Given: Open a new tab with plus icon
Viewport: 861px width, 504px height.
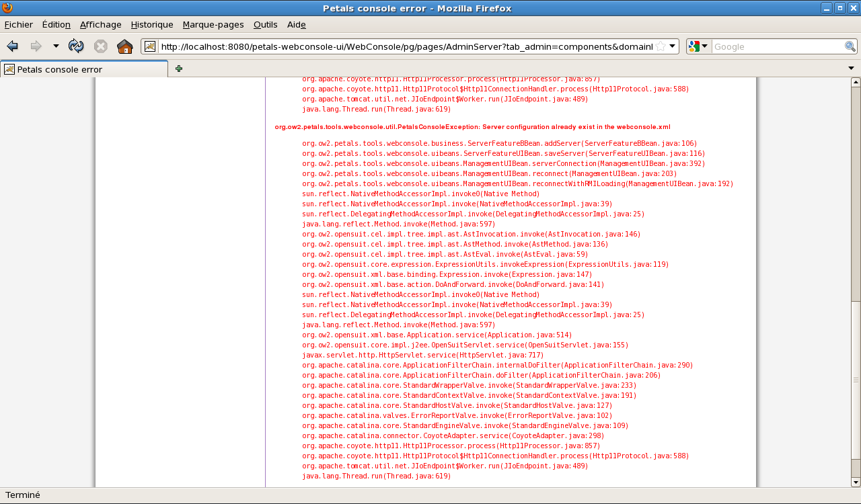Looking at the screenshot, I should [x=178, y=69].
